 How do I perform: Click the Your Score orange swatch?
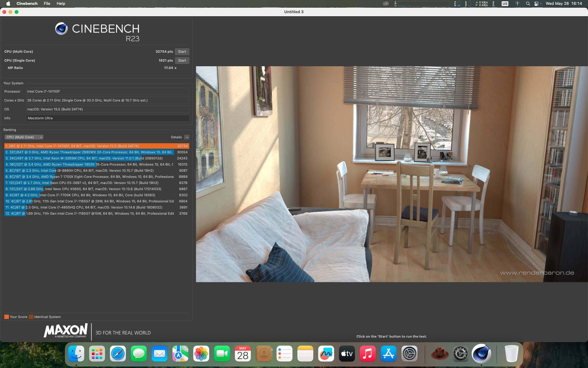tap(6, 317)
